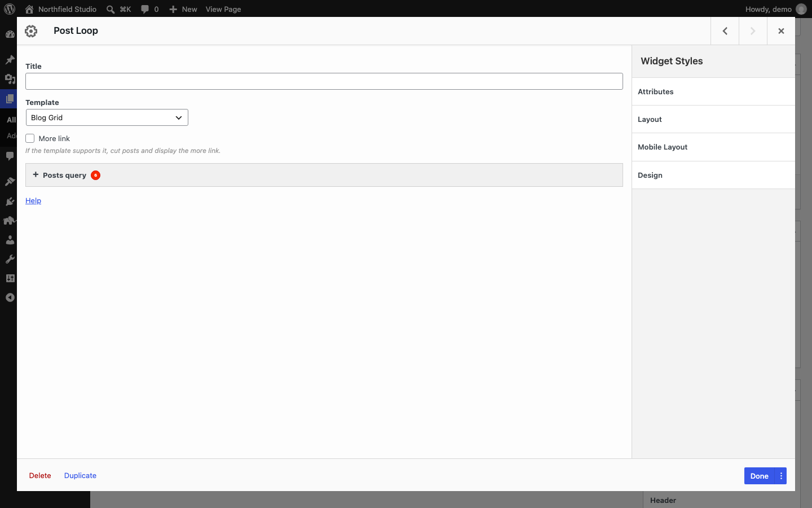Open Dashboard from the sidebar icon
Screen dimensions: 812x508
10,34
